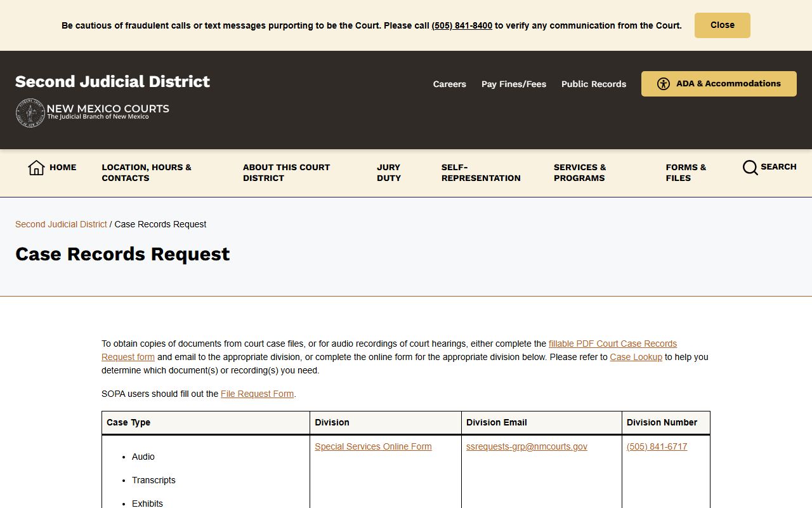Click the accessibility person icon
This screenshot has width=812, height=508.
[x=664, y=84]
